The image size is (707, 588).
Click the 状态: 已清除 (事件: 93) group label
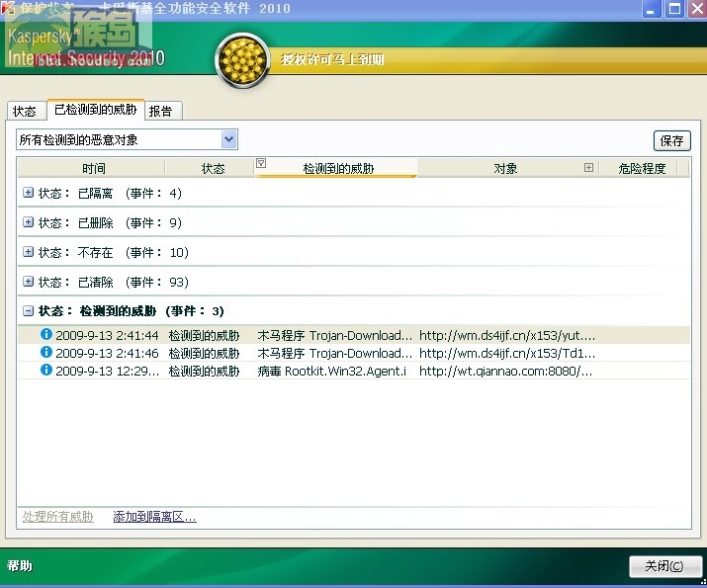113,282
